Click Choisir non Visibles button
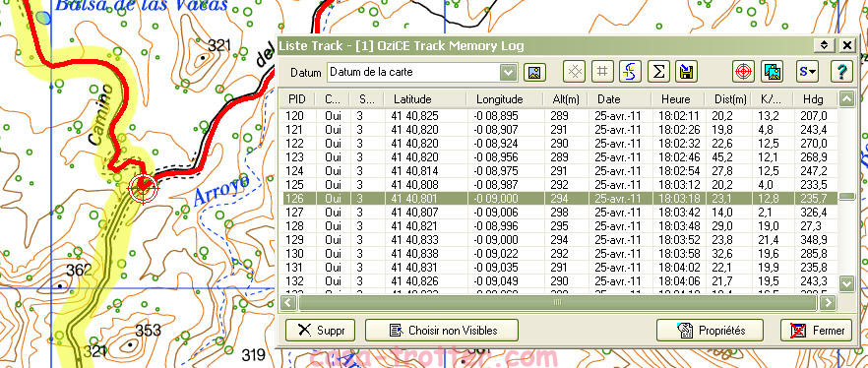868x368 pixels. pos(441,331)
